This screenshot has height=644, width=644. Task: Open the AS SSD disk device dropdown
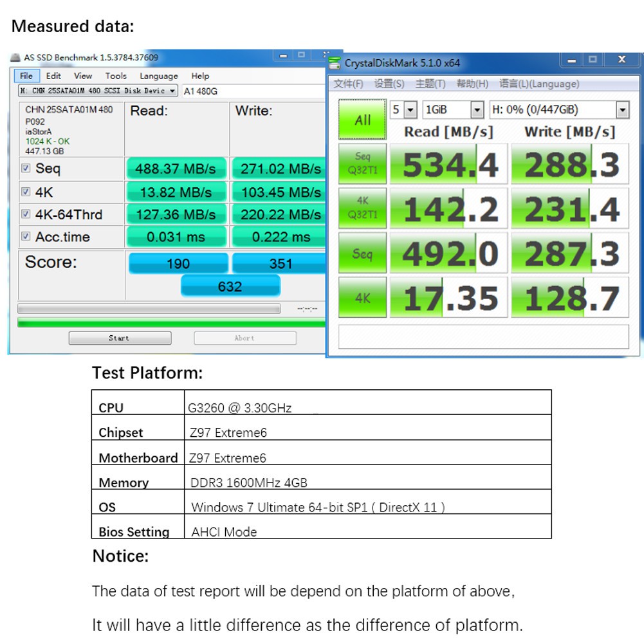point(172,91)
